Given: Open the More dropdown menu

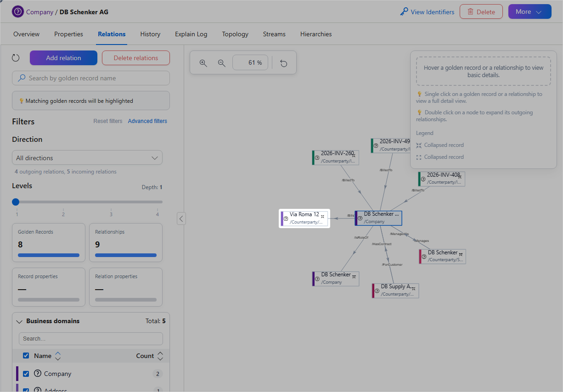Looking at the screenshot, I should click(529, 12).
